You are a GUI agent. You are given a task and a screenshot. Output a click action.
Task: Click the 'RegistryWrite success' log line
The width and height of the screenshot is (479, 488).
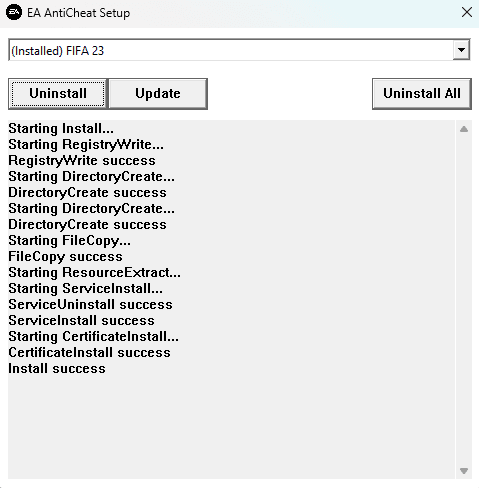[82, 161]
